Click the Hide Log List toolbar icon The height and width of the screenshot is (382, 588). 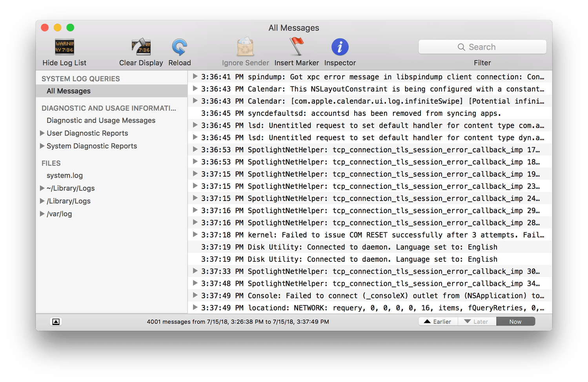click(64, 47)
